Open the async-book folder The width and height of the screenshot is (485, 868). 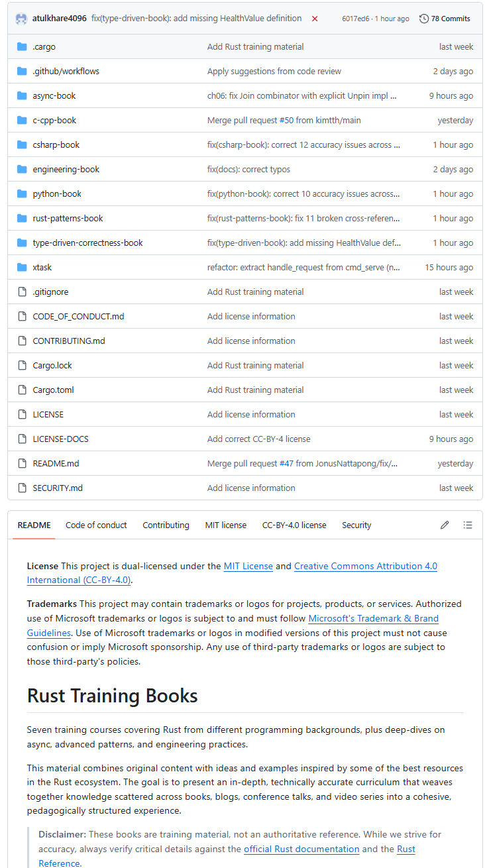click(x=54, y=96)
